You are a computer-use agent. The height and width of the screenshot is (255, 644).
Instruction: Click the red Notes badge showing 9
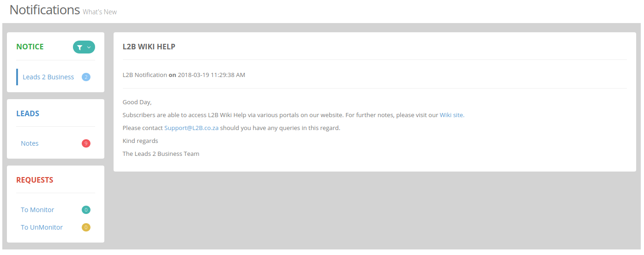86,143
